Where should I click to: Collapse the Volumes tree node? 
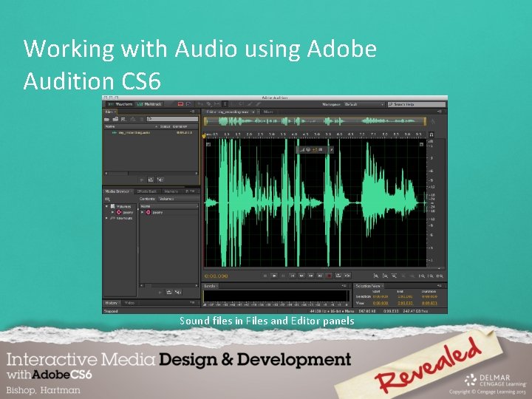tap(106, 206)
